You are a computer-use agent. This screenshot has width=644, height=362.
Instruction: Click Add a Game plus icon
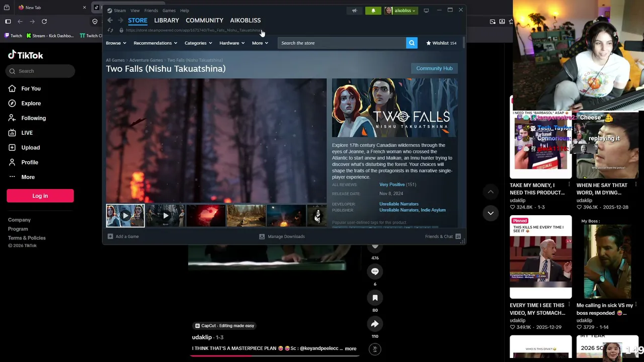[x=110, y=236]
